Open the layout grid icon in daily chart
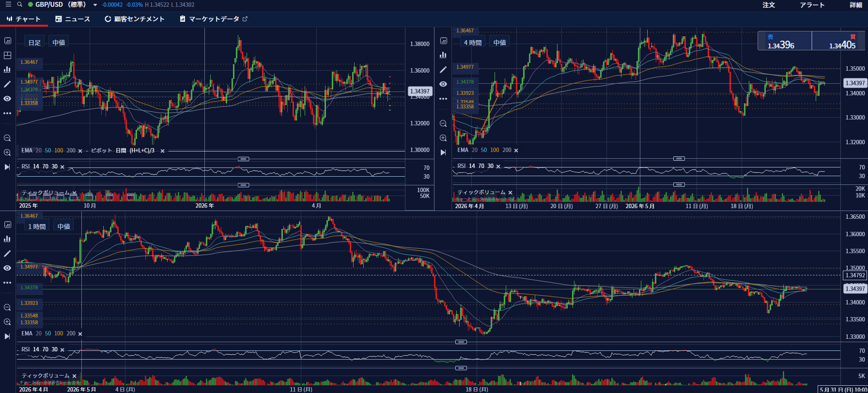 (7, 55)
